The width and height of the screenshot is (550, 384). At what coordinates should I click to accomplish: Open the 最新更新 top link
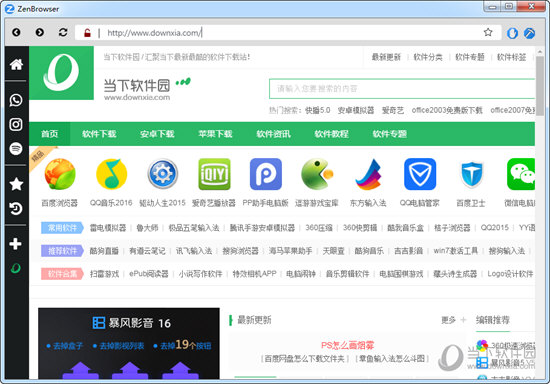pyautogui.click(x=386, y=57)
